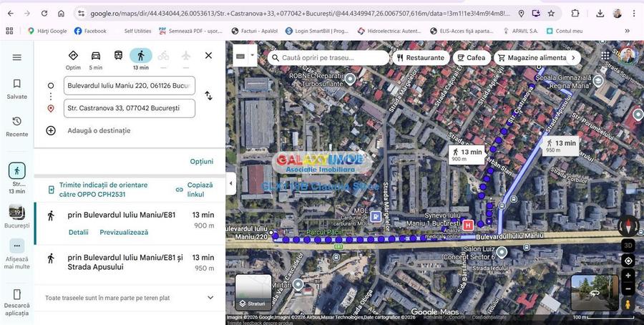Swap start point and destination
The image size is (644, 325).
point(209,96)
